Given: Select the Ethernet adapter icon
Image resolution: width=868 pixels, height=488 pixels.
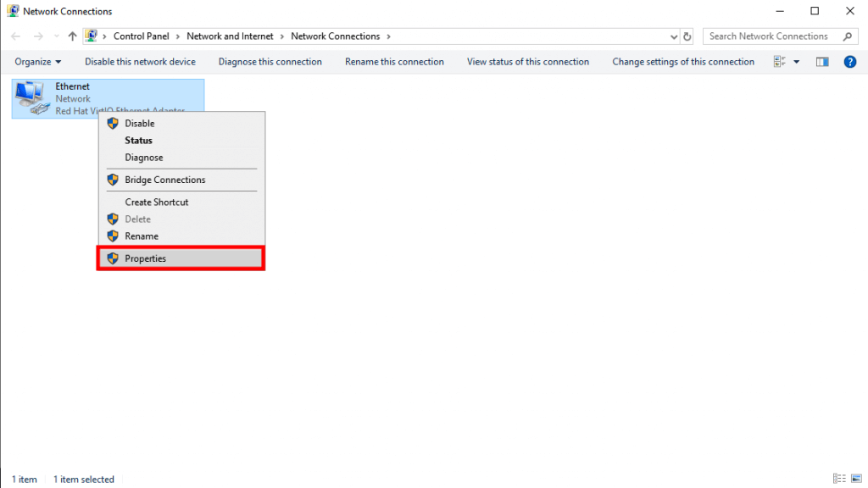Looking at the screenshot, I should tap(31, 93).
